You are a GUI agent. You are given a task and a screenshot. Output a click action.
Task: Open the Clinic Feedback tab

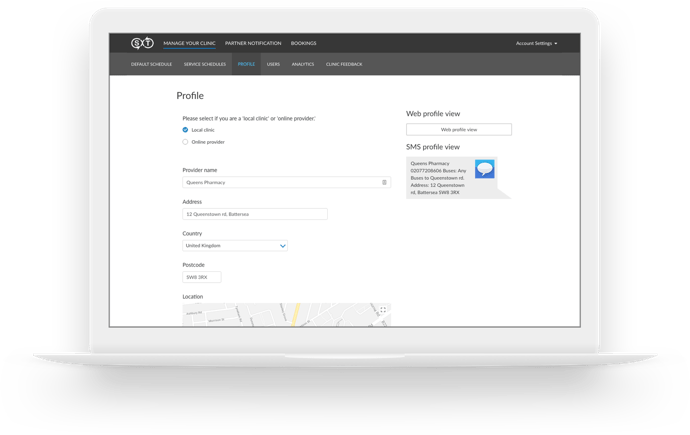click(344, 64)
